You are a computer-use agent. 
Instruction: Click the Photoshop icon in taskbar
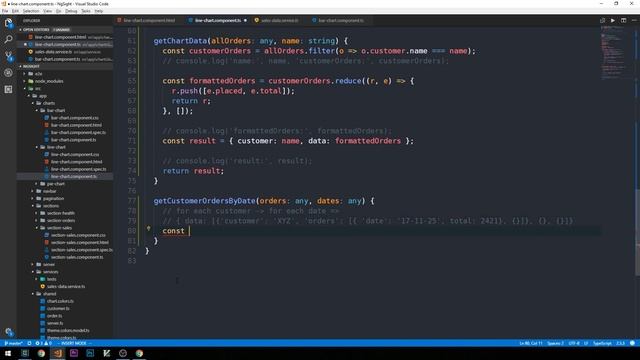point(90,353)
